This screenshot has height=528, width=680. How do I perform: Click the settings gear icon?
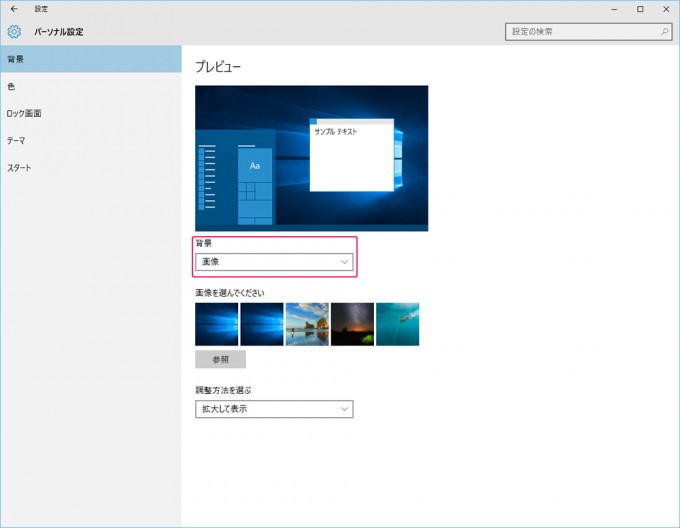pos(14,32)
